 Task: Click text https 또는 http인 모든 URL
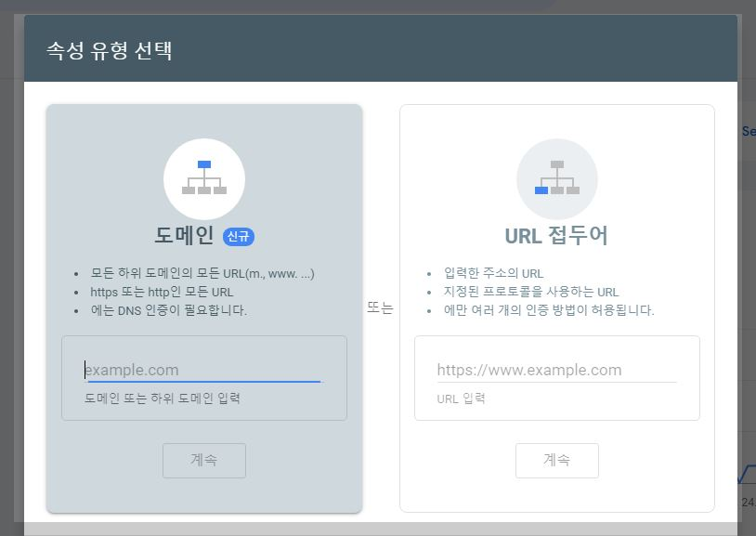(x=162, y=292)
